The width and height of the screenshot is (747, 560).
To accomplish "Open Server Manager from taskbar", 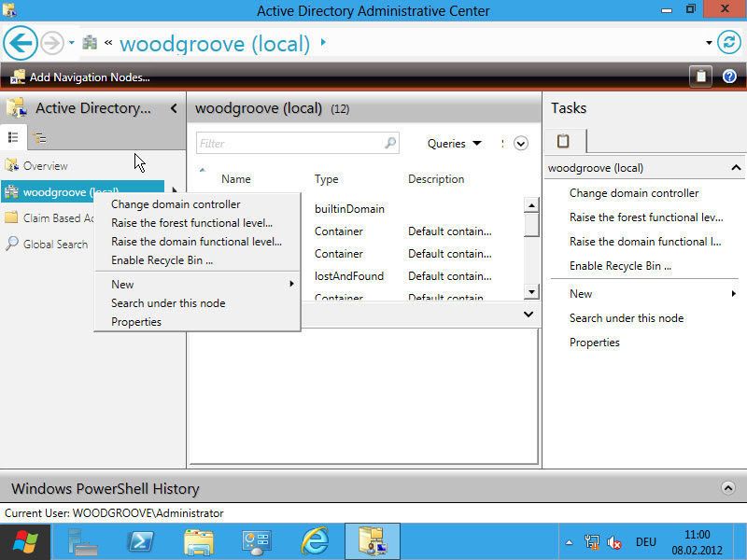I will coord(83,542).
